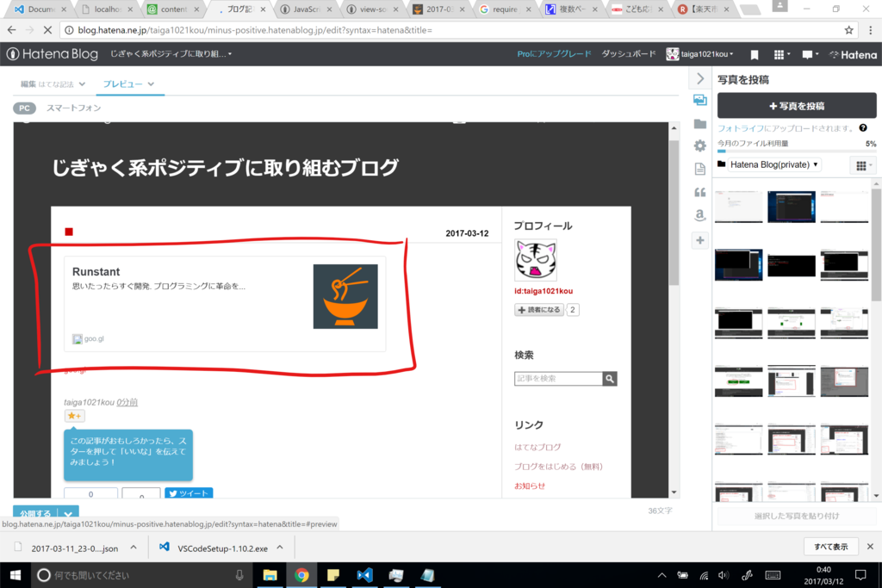Click the help question mark icon
The width and height of the screenshot is (882, 588).
point(863,128)
